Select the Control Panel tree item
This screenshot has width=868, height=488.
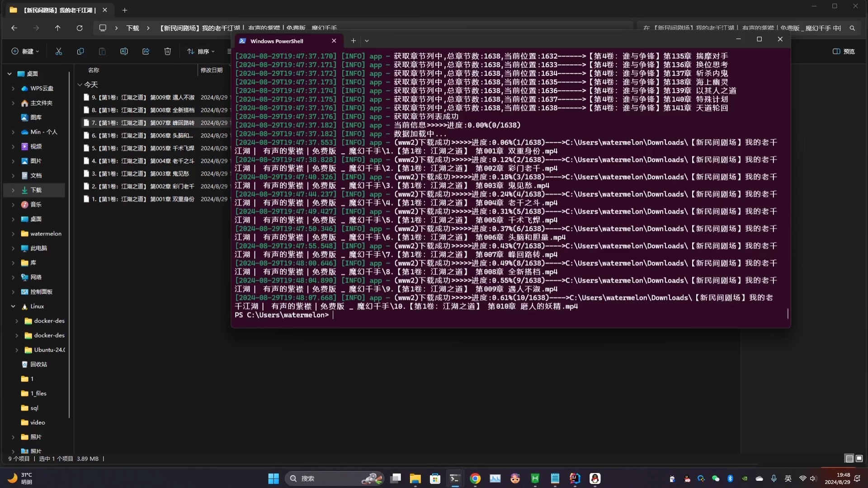pyautogui.click(x=41, y=292)
